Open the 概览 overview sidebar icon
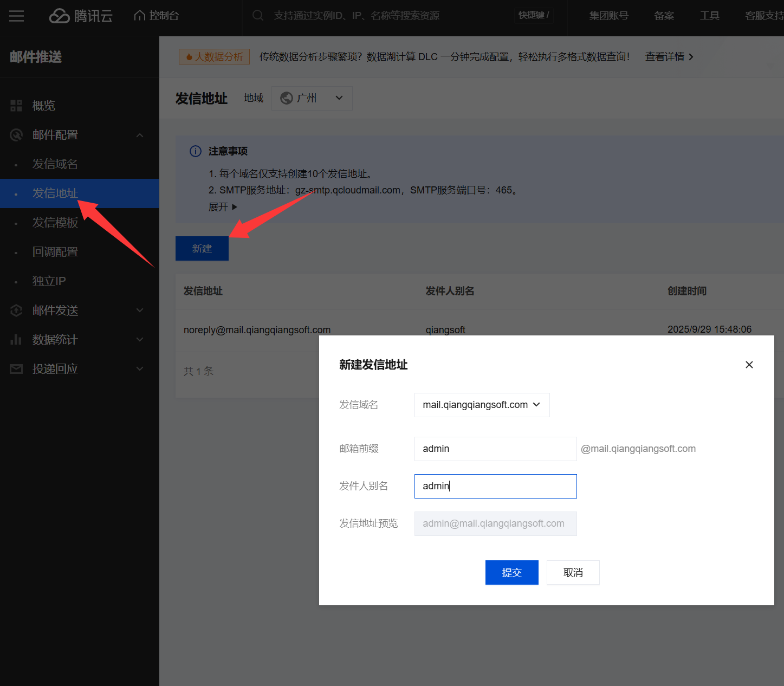This screenshot has height=686, width=784. coord(16,106)
